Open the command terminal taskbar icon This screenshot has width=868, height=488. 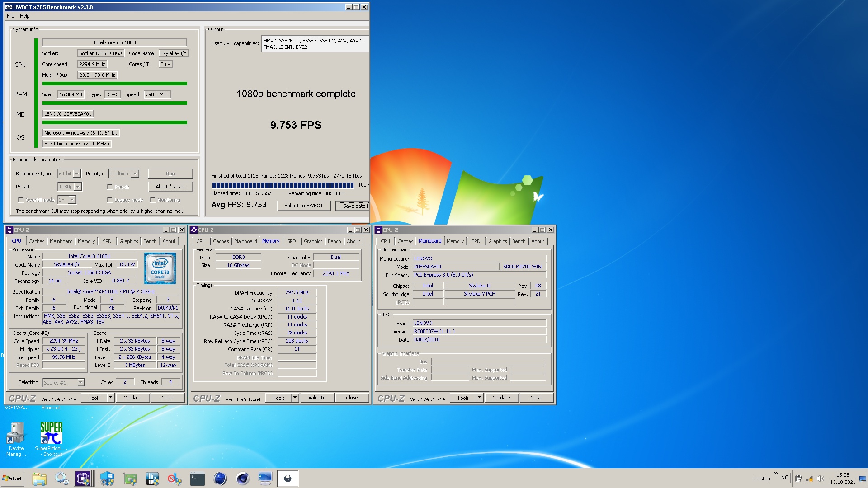coord(198,479)
